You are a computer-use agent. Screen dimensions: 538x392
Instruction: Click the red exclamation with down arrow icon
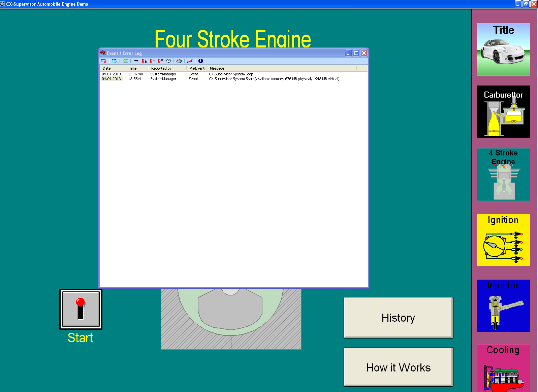point(144,61)
